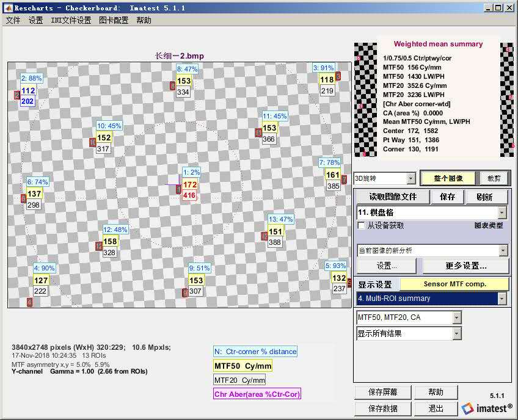Viewport: 518px width, 420px height.
Task: Click the MATLAB icon in title bar
Action: 8,8
